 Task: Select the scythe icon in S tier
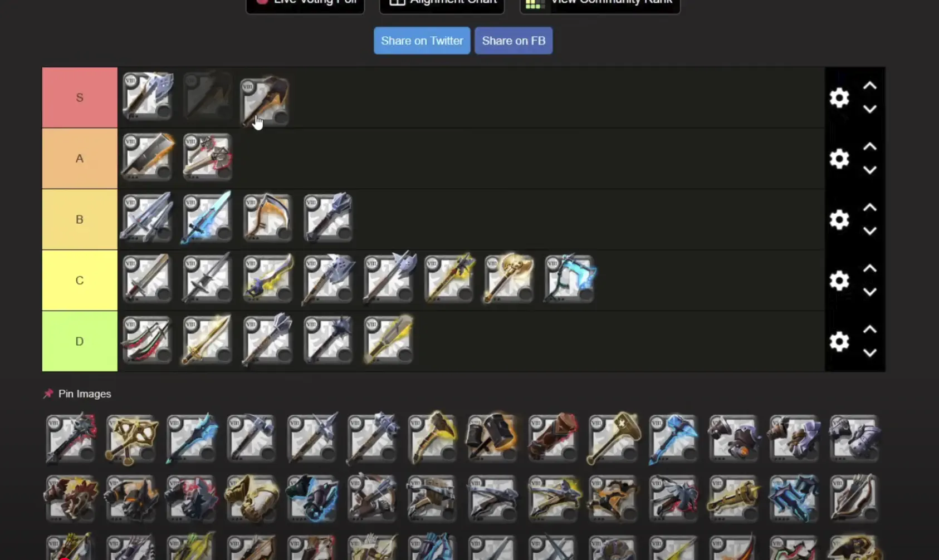click(265, 100)
